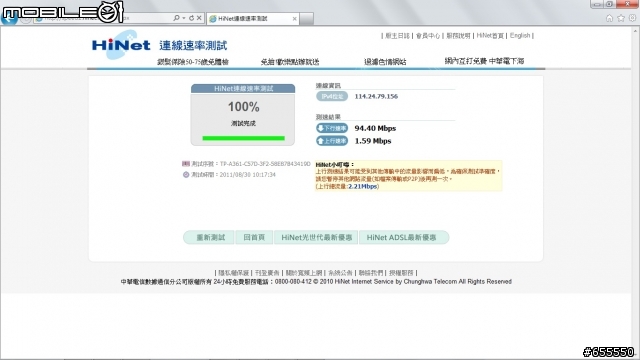The image size is (640, 360).
Task: Click the 重新測試 retest button
Action: 209,238
